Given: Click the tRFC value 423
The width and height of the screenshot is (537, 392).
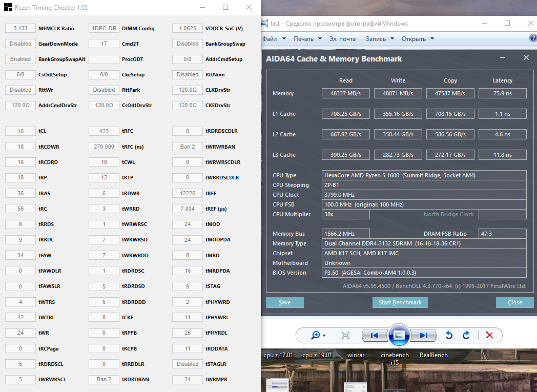Looking at the screenshot, I should click(x=104, y=131).
